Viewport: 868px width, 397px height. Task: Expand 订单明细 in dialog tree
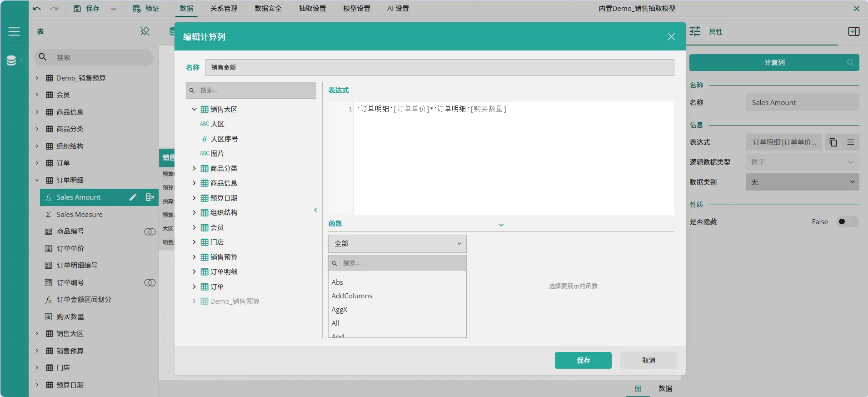pyautogui.click(x=194, y=271)
